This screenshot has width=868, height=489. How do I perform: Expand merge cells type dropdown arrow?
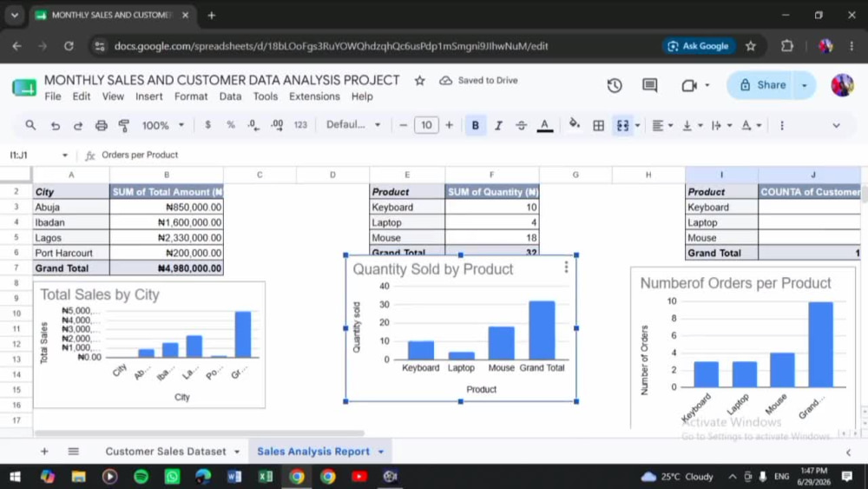637,126
